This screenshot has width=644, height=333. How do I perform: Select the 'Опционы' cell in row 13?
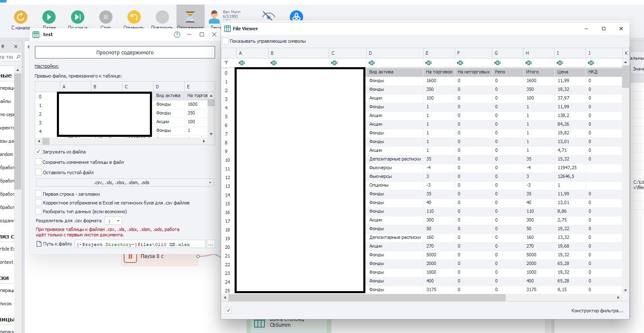394,185
